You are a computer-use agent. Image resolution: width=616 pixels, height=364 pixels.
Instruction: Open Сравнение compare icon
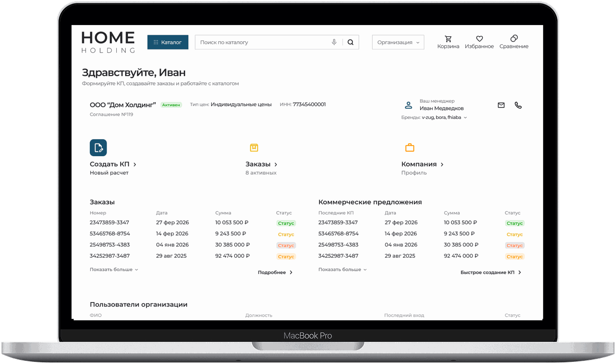(514, 38)
